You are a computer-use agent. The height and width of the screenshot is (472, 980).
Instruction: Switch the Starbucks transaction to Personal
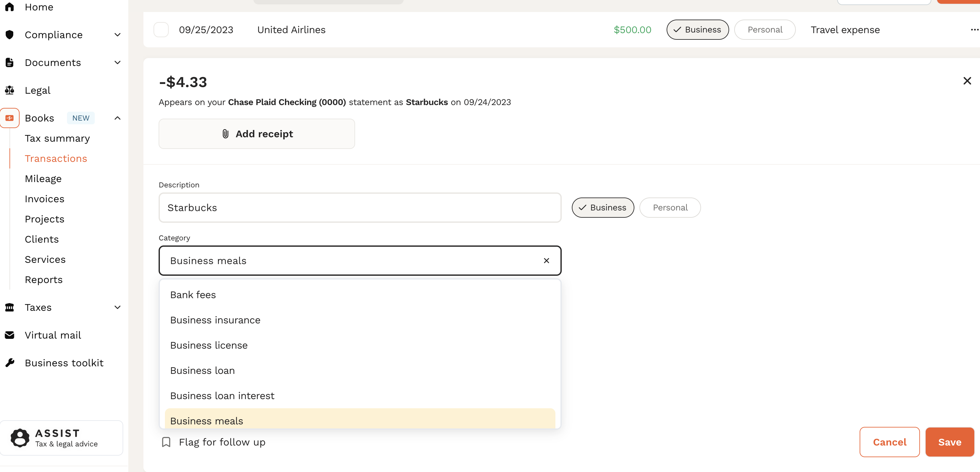click(x=669, y=208)
